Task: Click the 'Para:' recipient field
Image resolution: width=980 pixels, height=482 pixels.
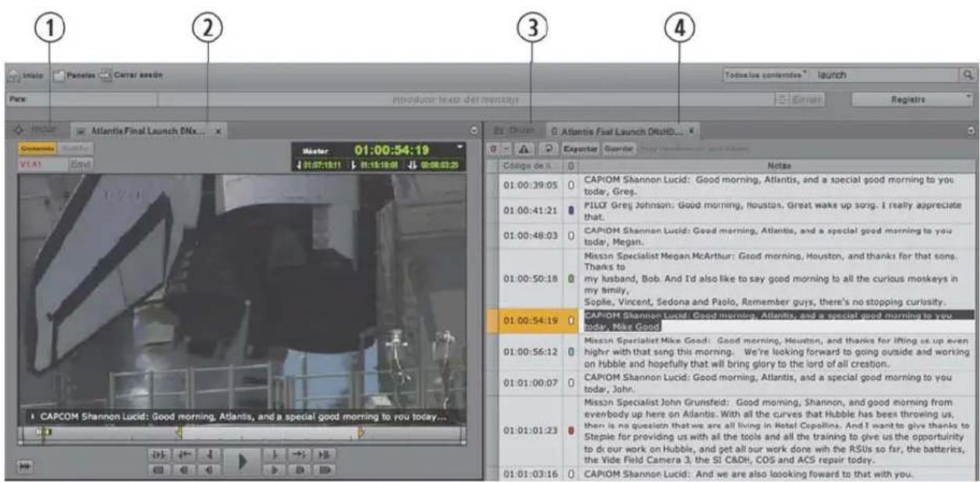Action: click(82, 101)
